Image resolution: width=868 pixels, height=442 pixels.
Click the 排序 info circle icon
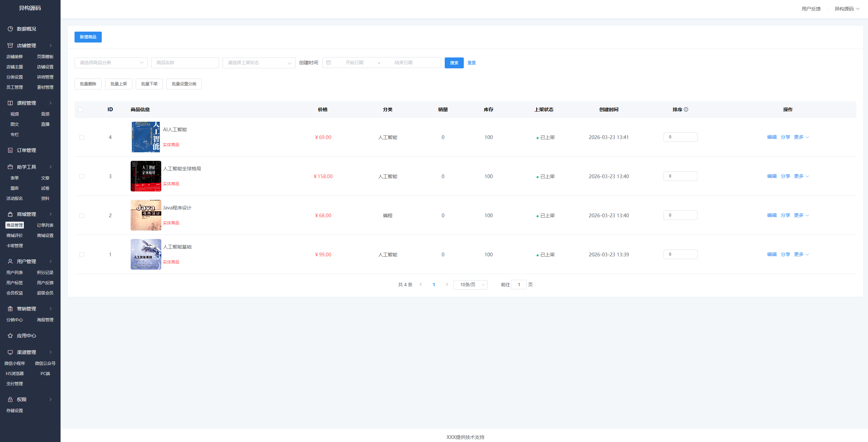tap(686, 109)
